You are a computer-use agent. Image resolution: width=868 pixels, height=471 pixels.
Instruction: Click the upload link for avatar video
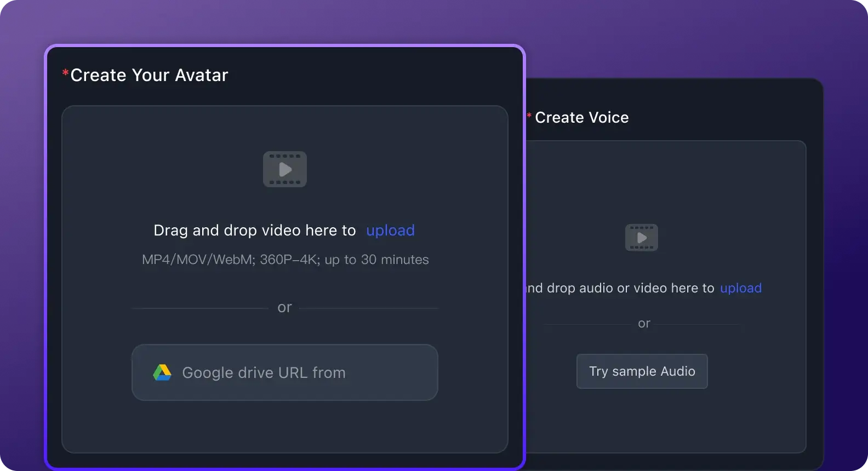[390, 231]
